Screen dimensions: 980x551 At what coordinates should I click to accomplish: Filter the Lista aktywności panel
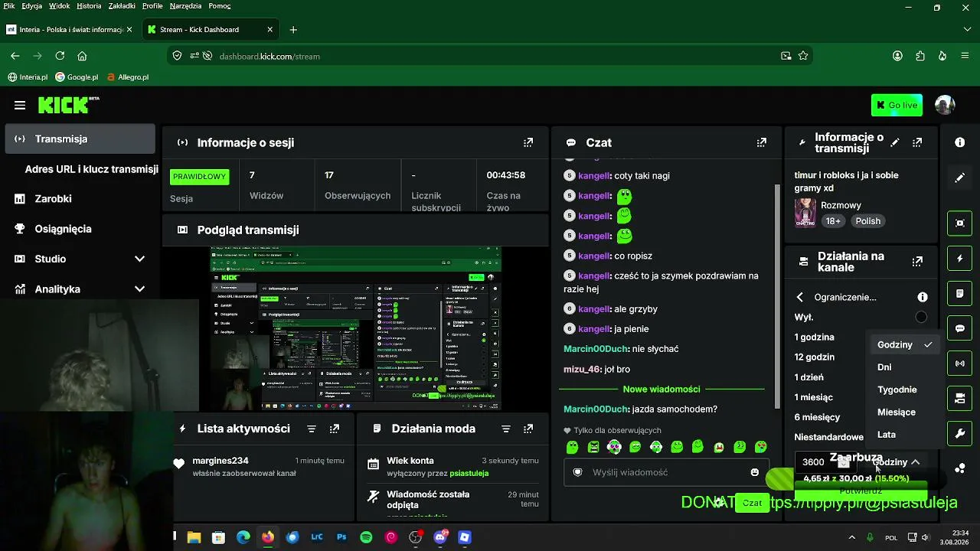pyautogui.click(x=312, y=429)
